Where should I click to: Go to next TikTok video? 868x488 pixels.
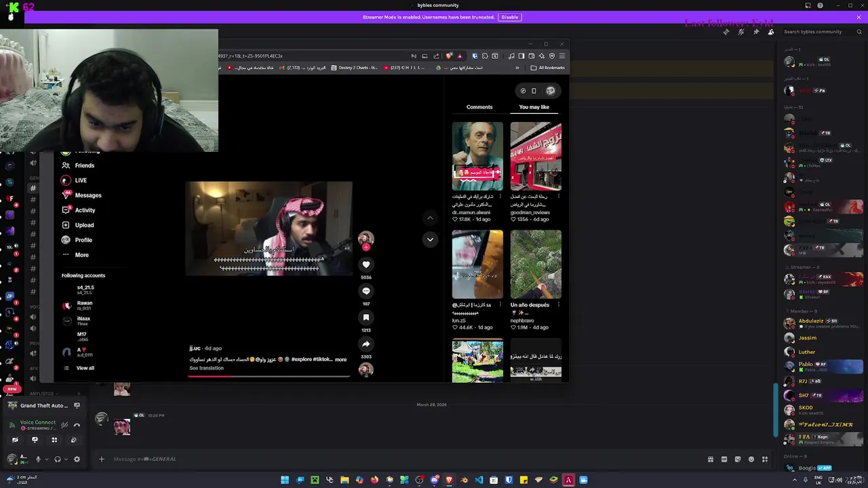click(x=430, y=239)
